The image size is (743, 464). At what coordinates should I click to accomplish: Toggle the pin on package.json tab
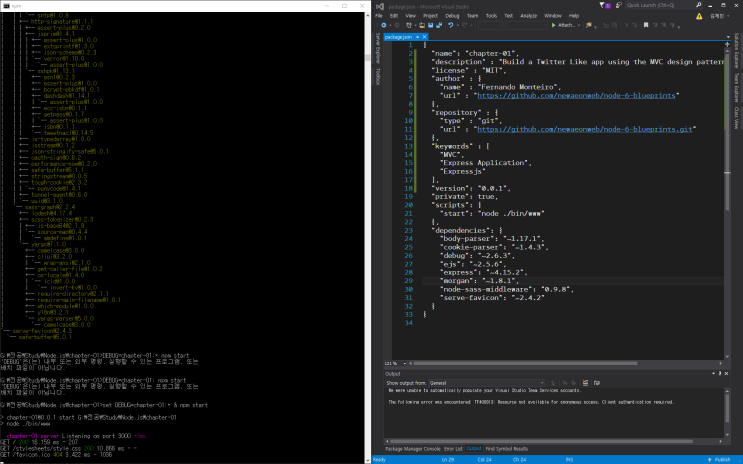tap(417, 37)
